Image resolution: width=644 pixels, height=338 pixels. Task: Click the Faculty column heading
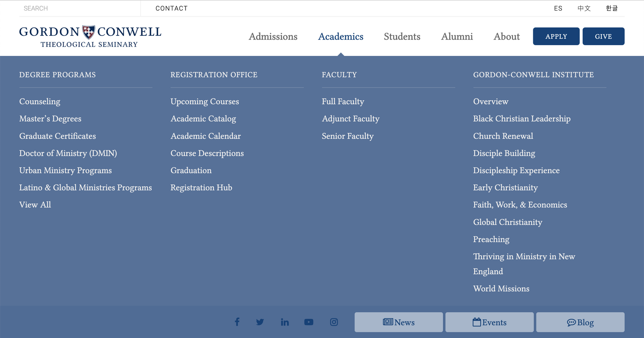click(x=339, y=75)
